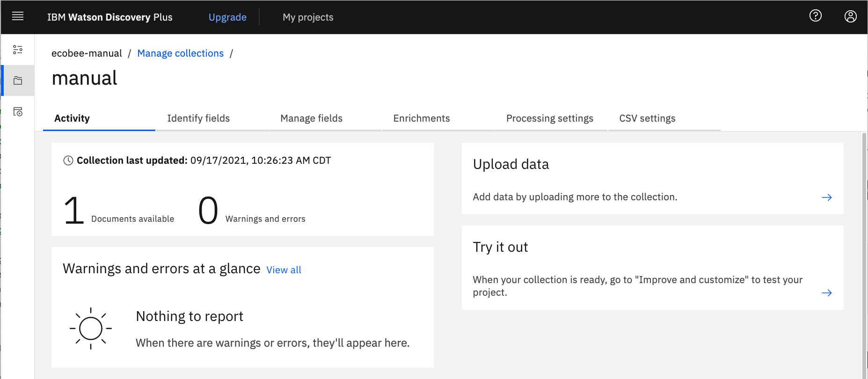Click the 'Add data by uploading more' description

click(x=575, y=197)
